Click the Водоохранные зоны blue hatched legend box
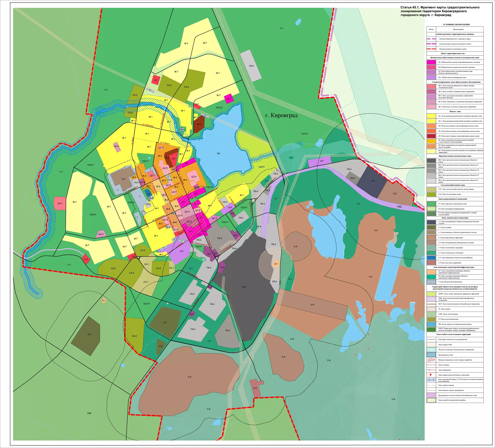 431,355
